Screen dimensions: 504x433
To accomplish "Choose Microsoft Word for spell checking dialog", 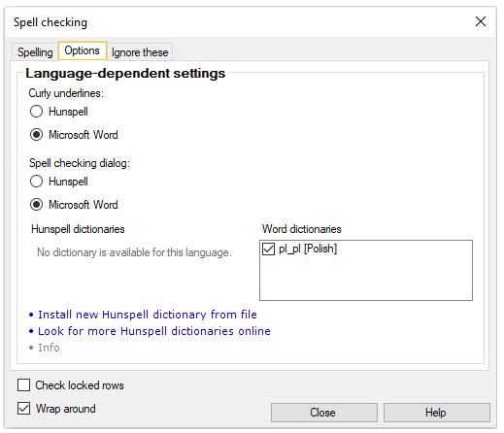I will [x=36, y=205].
